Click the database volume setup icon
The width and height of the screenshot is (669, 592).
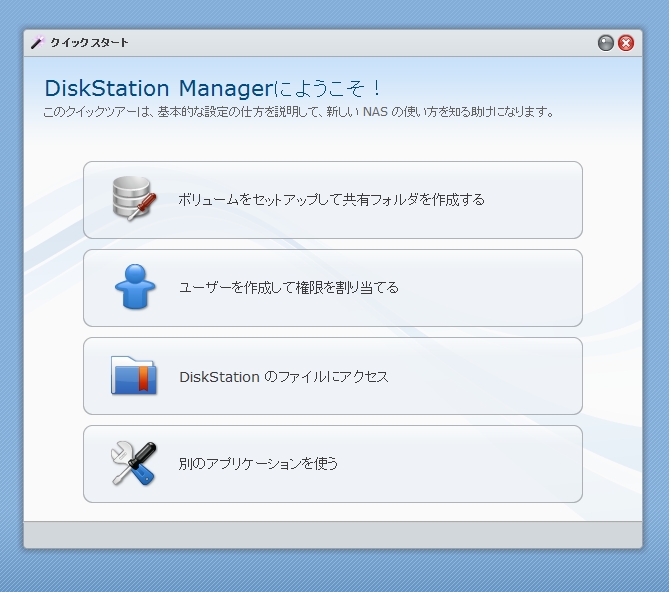(x=134, y=198)
